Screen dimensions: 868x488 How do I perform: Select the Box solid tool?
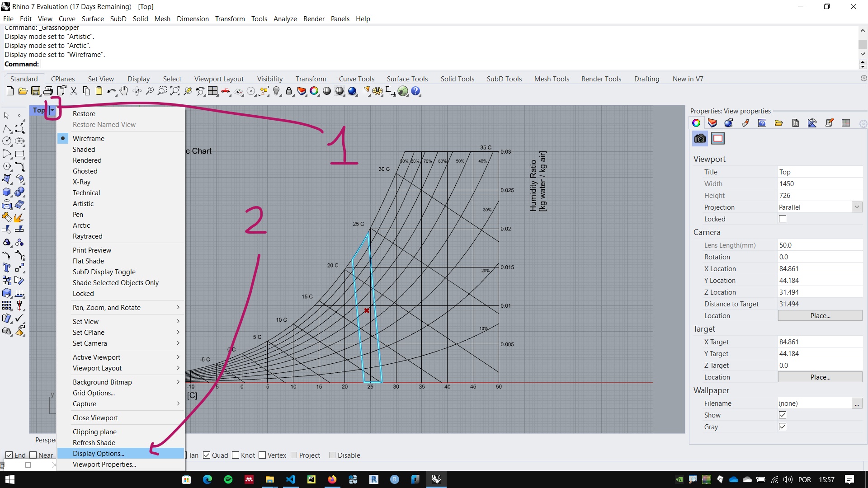click(x=7, y=192)
